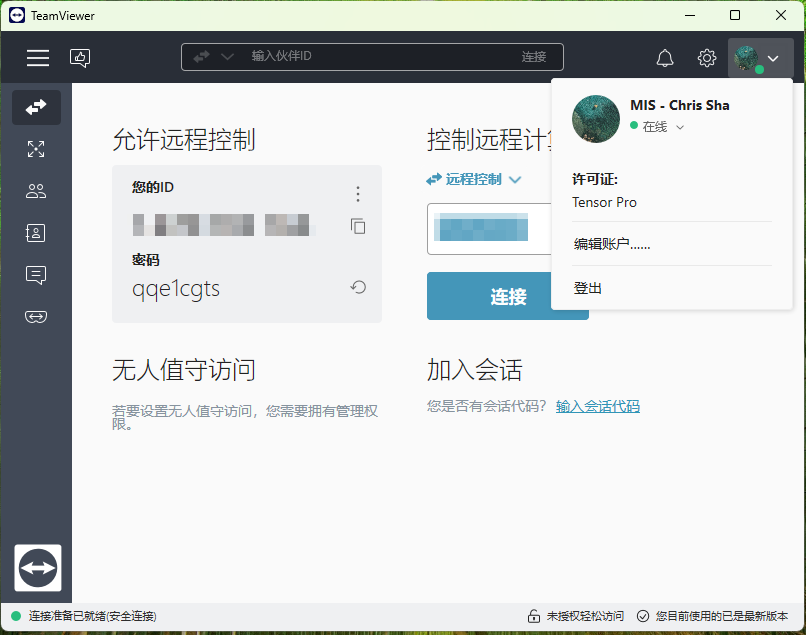Close the TeamViewer window

[781, 15]
